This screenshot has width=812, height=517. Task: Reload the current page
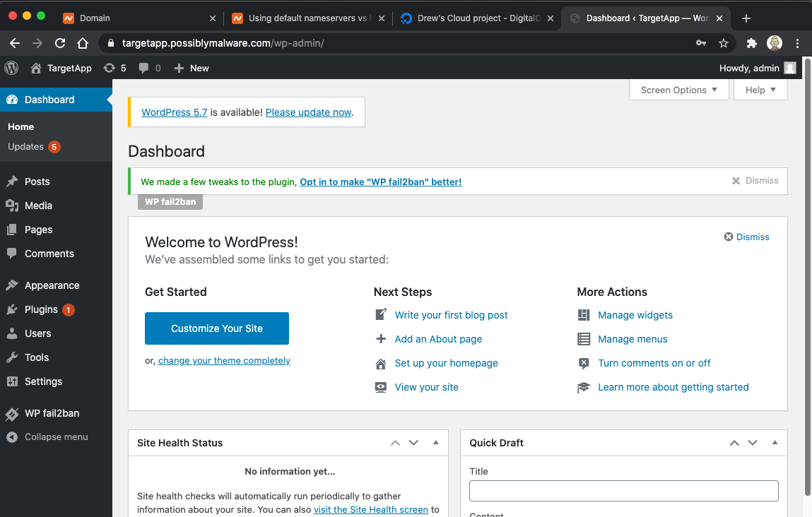point(60,43)
